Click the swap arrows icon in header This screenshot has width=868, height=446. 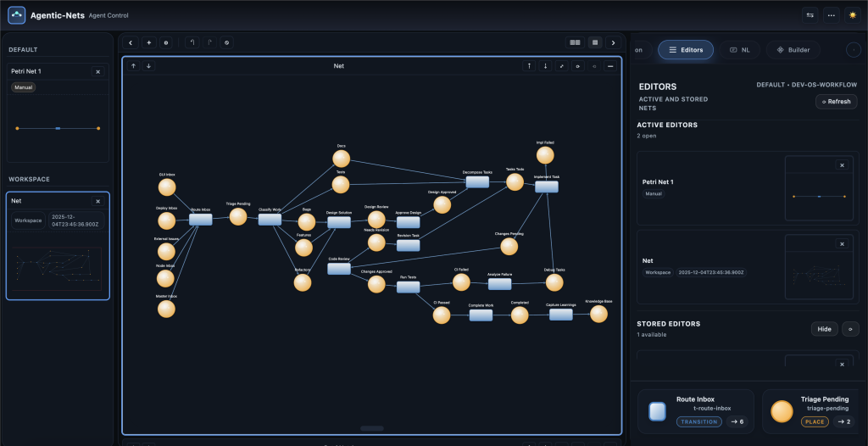810,15
